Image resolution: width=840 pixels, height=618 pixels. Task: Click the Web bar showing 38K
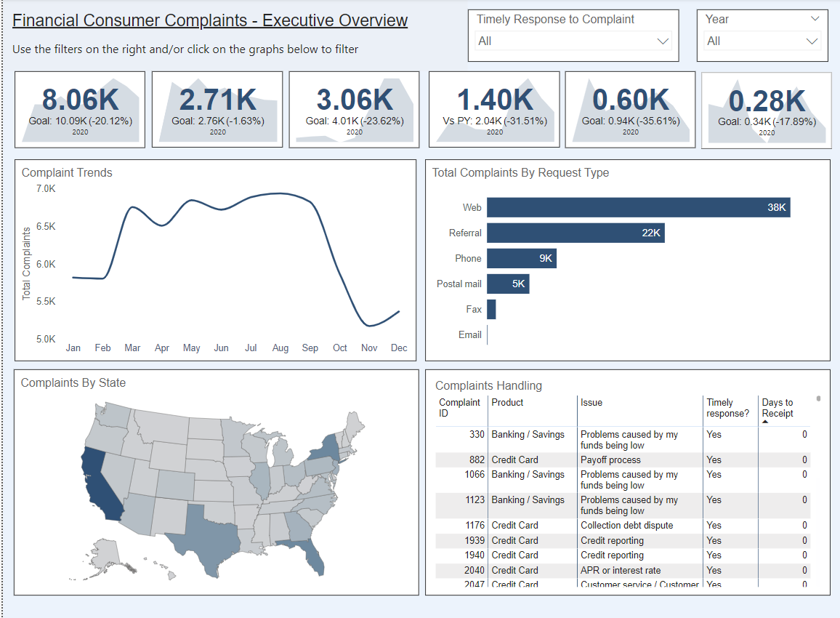[638, 207]
